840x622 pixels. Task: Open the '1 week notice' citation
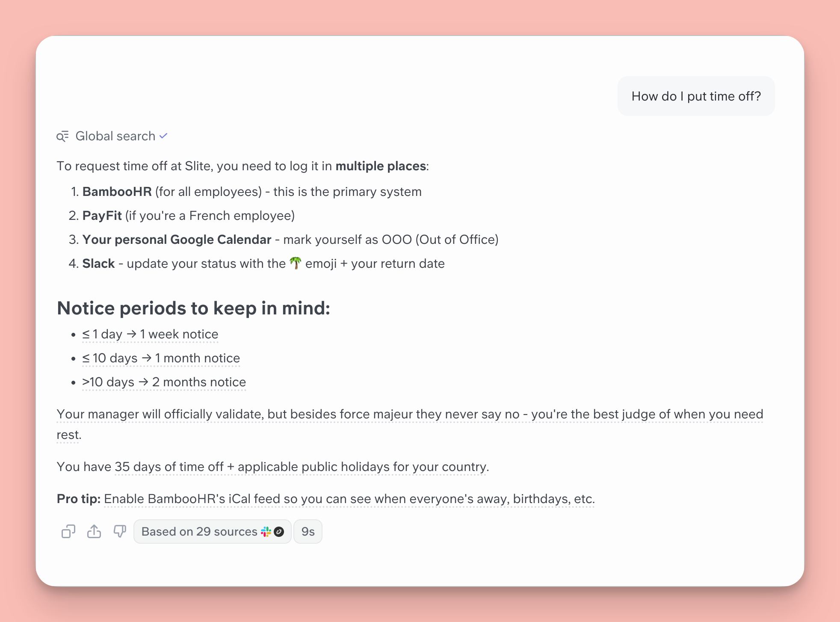(x=150, y=334)
